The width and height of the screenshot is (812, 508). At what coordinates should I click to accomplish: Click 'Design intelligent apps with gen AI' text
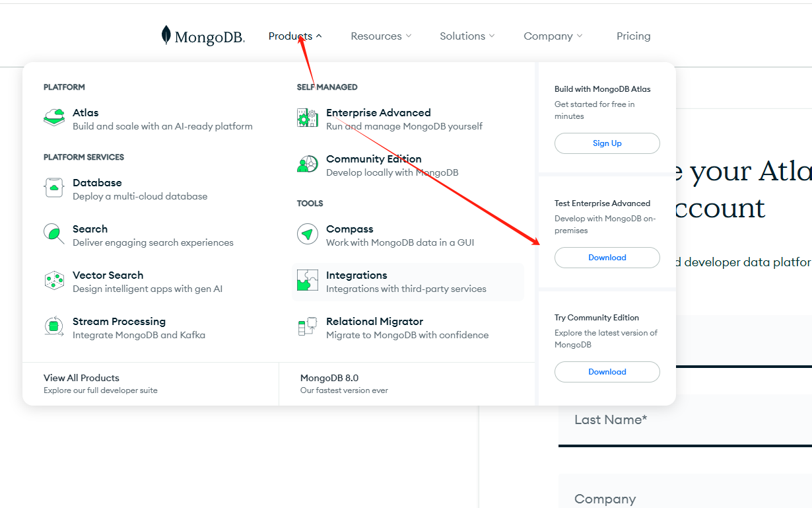coord(147,289)
